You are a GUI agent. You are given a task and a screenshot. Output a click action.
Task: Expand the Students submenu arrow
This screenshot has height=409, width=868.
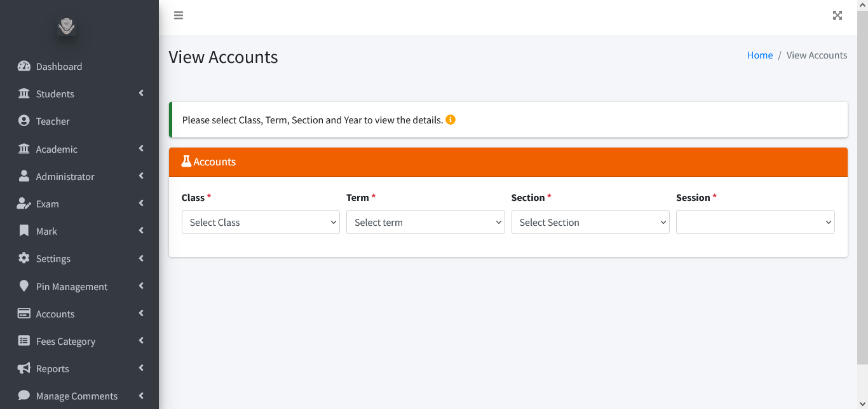[x=141, y=94]
